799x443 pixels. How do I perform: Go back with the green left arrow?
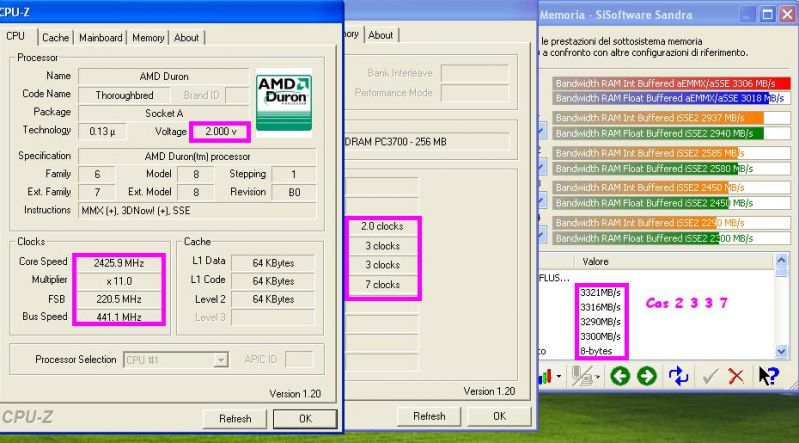click(x=620, y=376)
